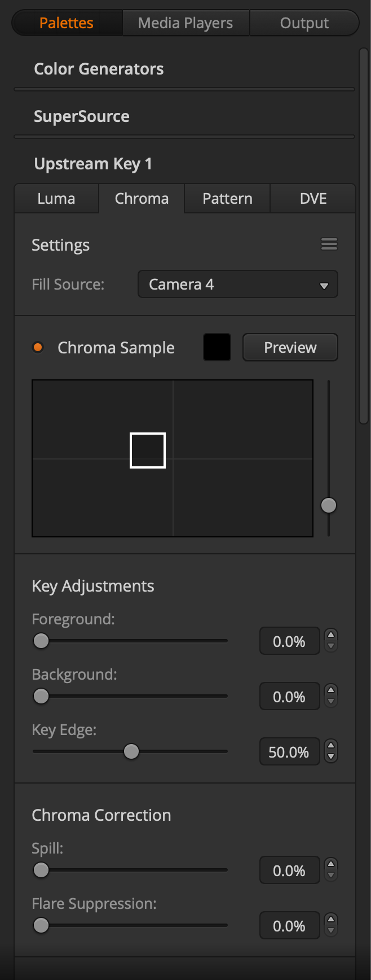
Task: Open the Fill Source dropdown
Action: tap(237, 284)
